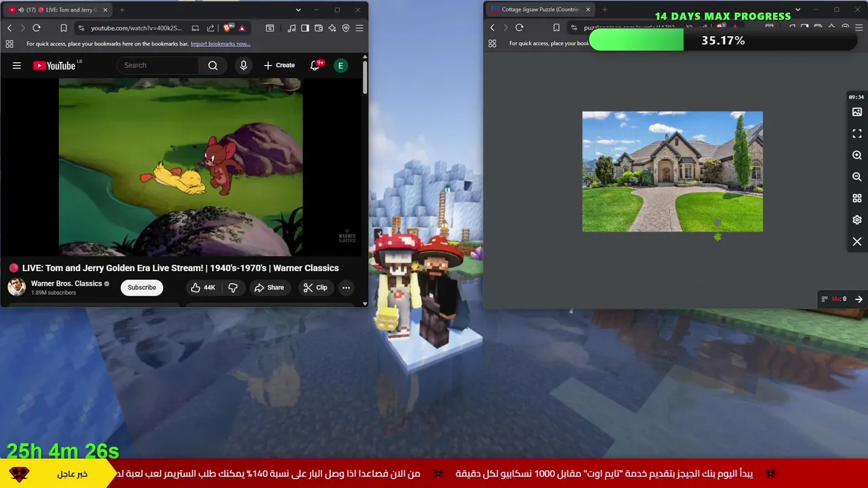This screenshot has width=868, height=488.
Task: Open Brave Shields icon in YouTube window
Action: click(228, 28)
